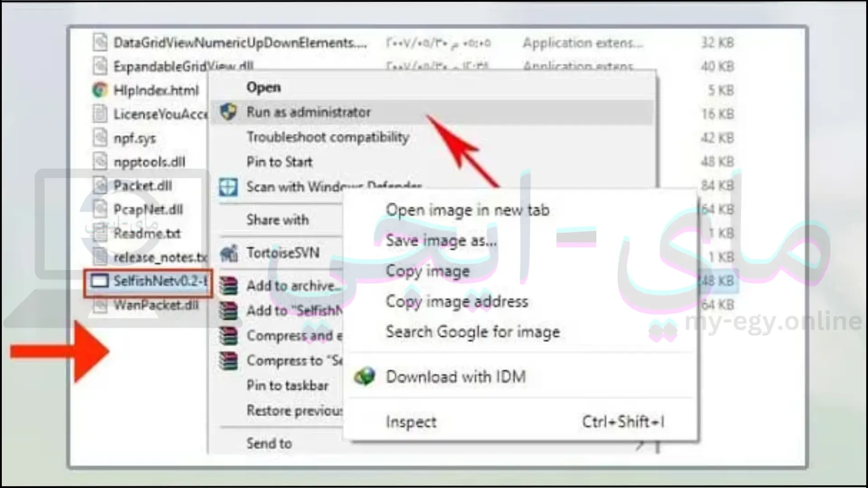The height and width of the screenshot is (488, 868).
Task: Select Restore previous versions entry
Action: coord(294,410)
